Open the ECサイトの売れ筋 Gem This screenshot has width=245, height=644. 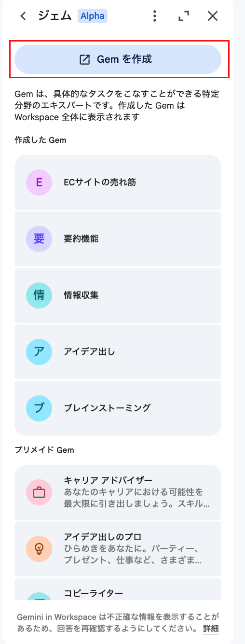tap(118, 182)
